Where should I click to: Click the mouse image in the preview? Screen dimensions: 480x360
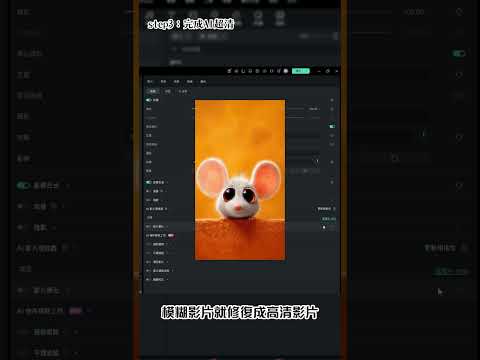240,180
